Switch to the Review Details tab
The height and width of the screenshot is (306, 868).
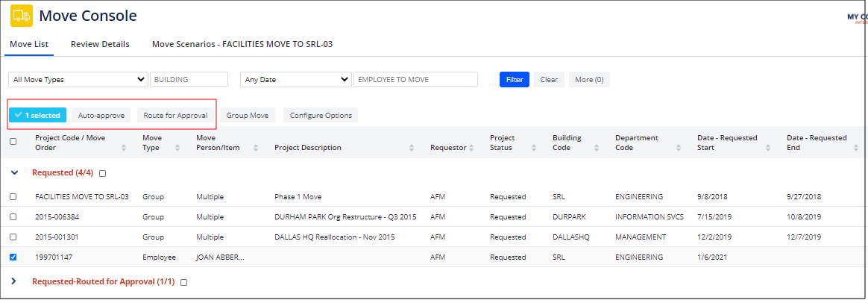(x=100, y=44)
